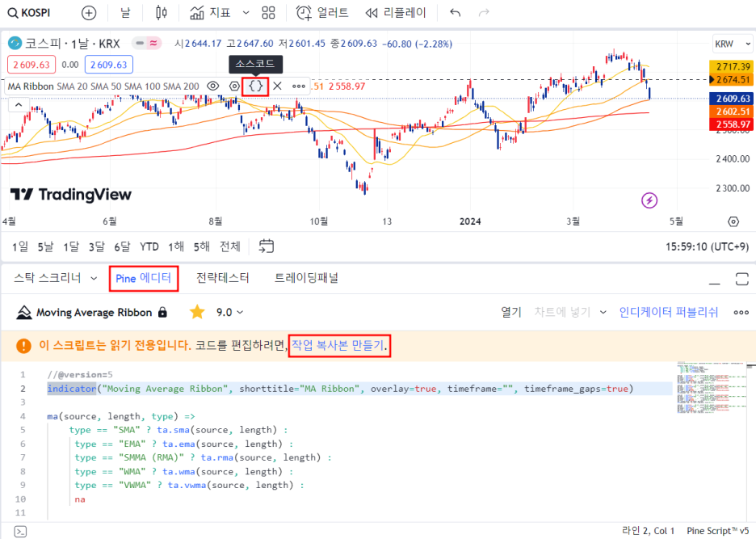Switch to the 전략테스터 tab
This screenshot has width=756, height=539.
(222, 278)
